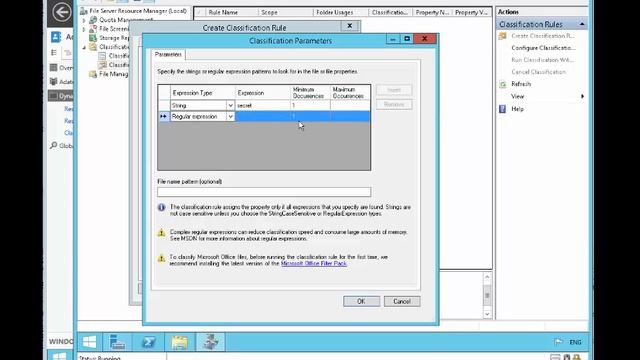Click the Create Classification Rule action icon

tap(502, 36)
